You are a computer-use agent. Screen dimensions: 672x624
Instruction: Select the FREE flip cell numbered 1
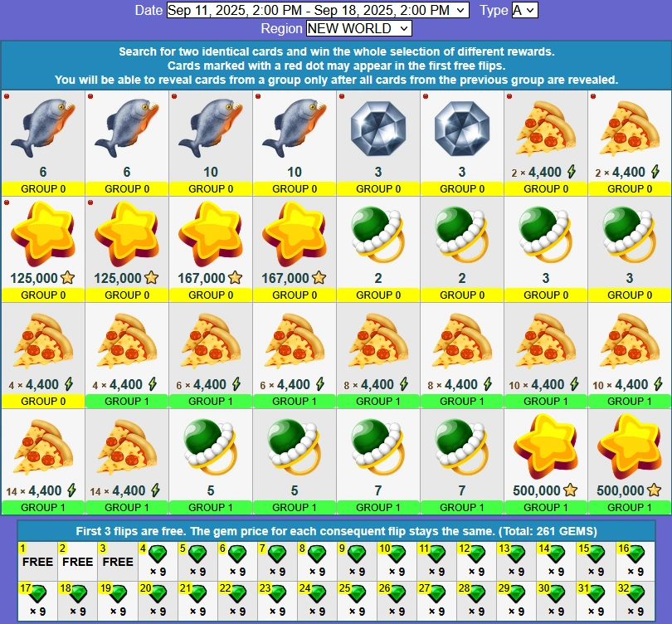point(37,562)
